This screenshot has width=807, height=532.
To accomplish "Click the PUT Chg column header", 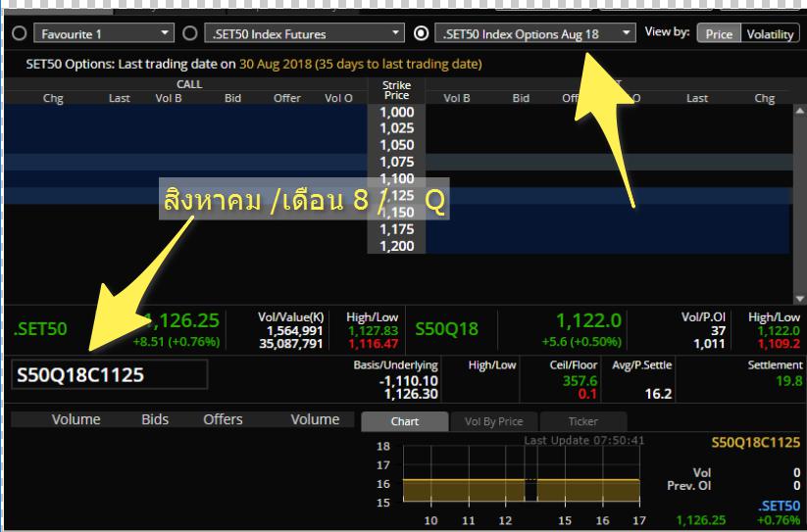I will coord(764,98).
